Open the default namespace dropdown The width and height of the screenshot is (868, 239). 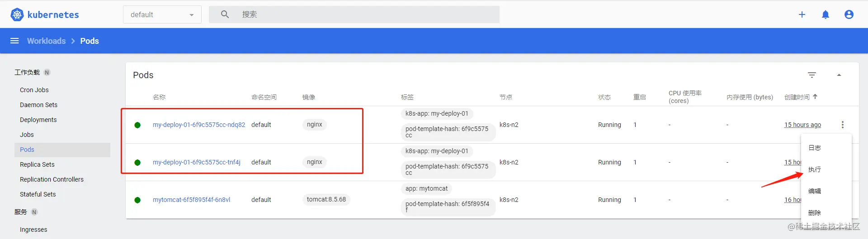[x=162, y=14]
